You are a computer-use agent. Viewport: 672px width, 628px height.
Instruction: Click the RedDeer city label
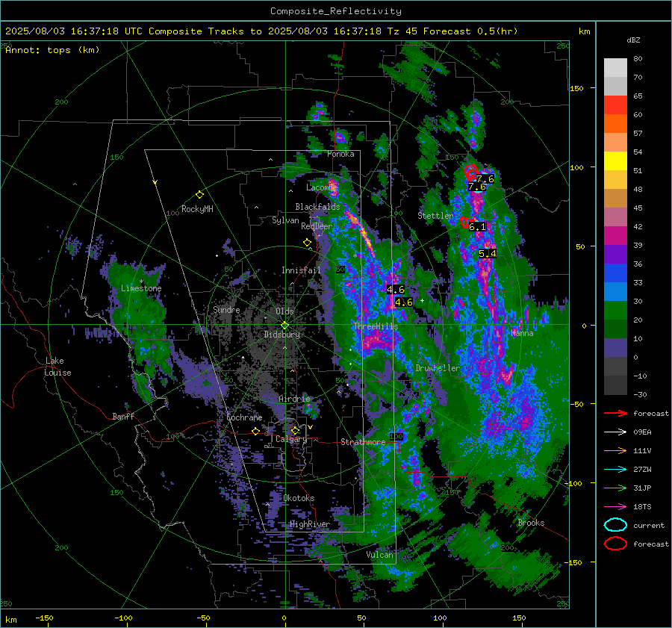coord(317,226)
